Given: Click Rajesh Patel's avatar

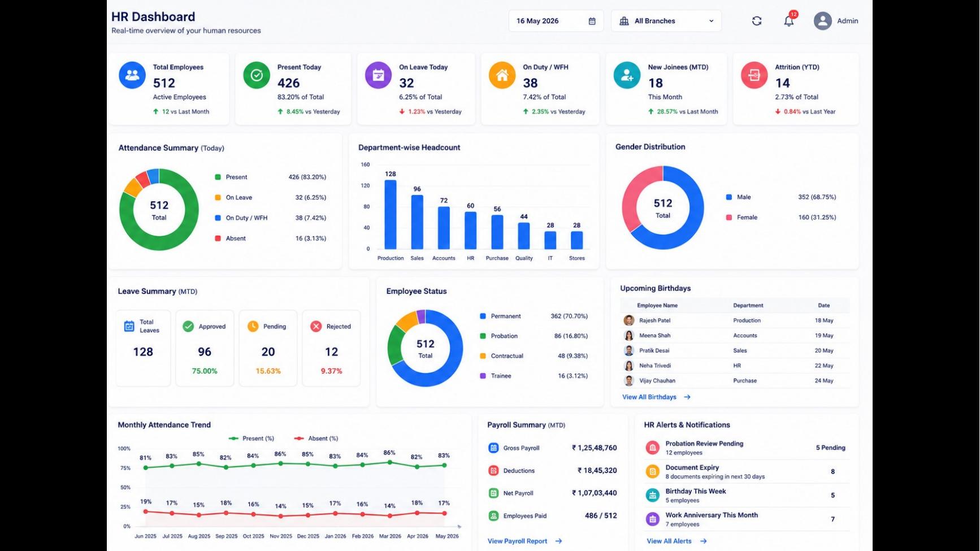Looking at the screenshot, I should click(x=628, y=320).
